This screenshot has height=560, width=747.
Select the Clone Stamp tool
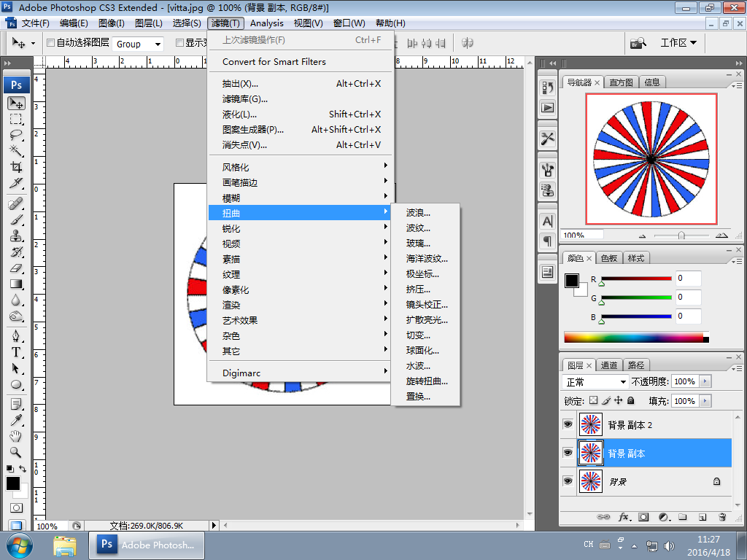(x=16, y=236)
